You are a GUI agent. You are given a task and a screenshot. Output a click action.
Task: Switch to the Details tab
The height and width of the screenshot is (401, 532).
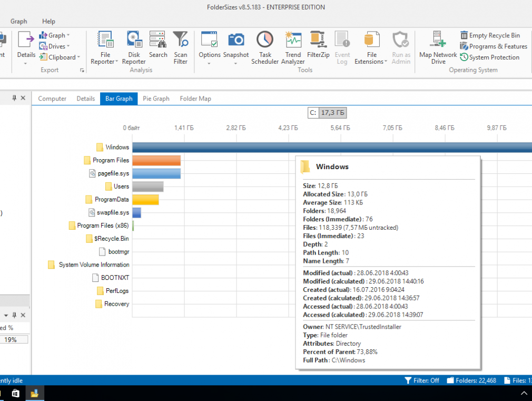point(86,99)
